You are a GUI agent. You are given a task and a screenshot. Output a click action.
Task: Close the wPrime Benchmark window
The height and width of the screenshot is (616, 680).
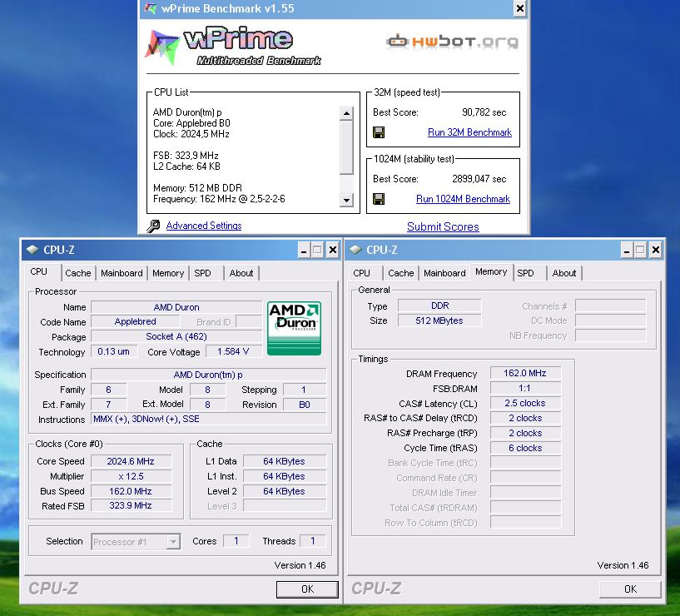(519, 8)
